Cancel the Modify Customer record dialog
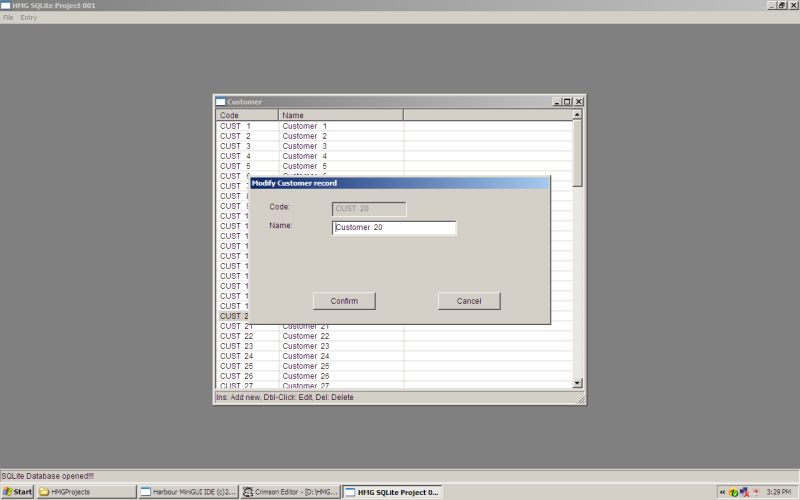 (x=469, y=301)
